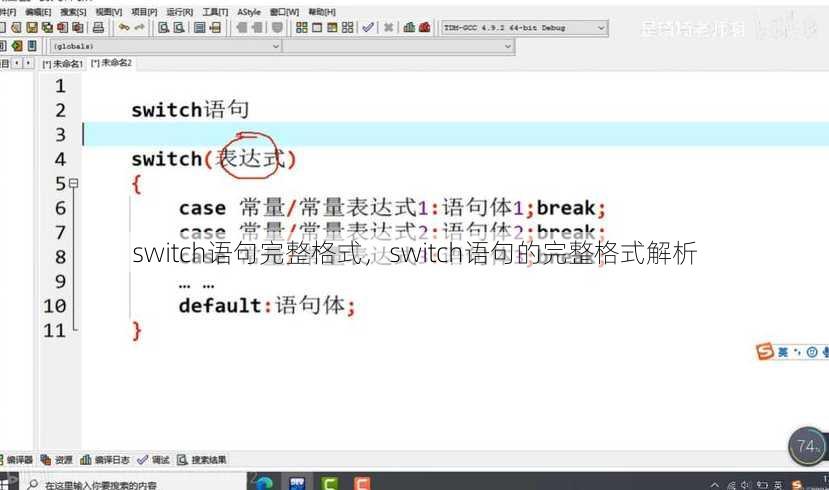Click the 'switch语句' text on line 2
Viewport: 829px width, 490px height.
190,110
